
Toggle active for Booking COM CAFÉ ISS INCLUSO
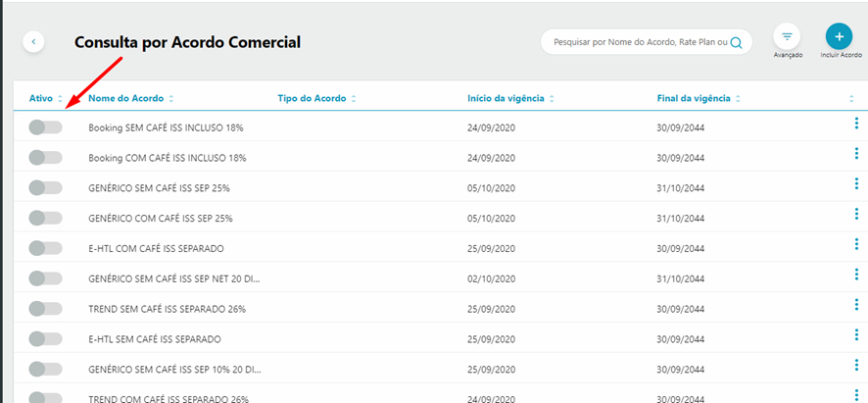point(45,158)
